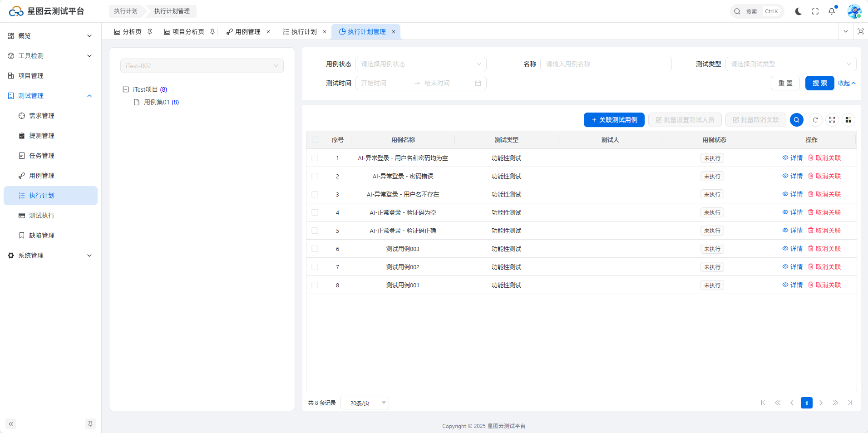Click the refresh table icon

pos(815,120)
